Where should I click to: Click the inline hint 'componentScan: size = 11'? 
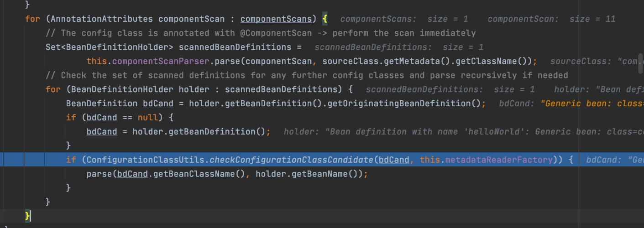click(551, 19)
